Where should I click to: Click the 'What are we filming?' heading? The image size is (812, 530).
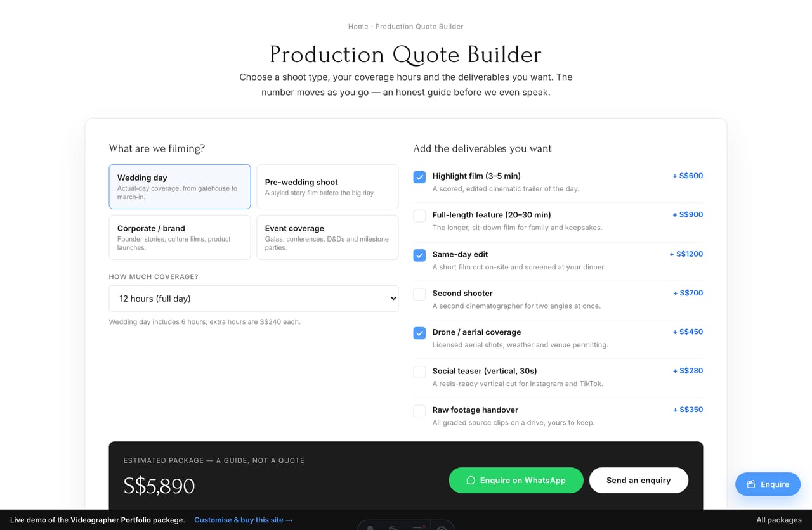pos(157,148)
